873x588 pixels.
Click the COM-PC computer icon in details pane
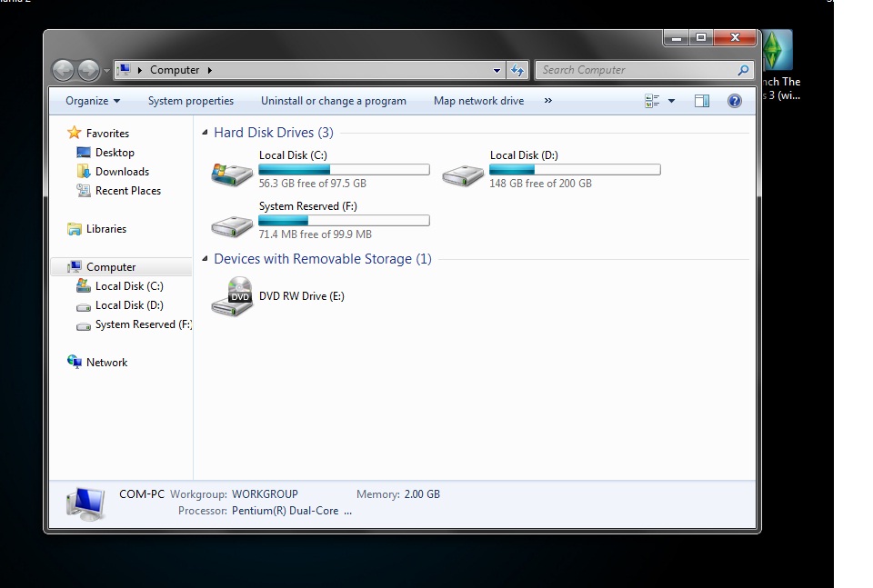tap(85, 503)
